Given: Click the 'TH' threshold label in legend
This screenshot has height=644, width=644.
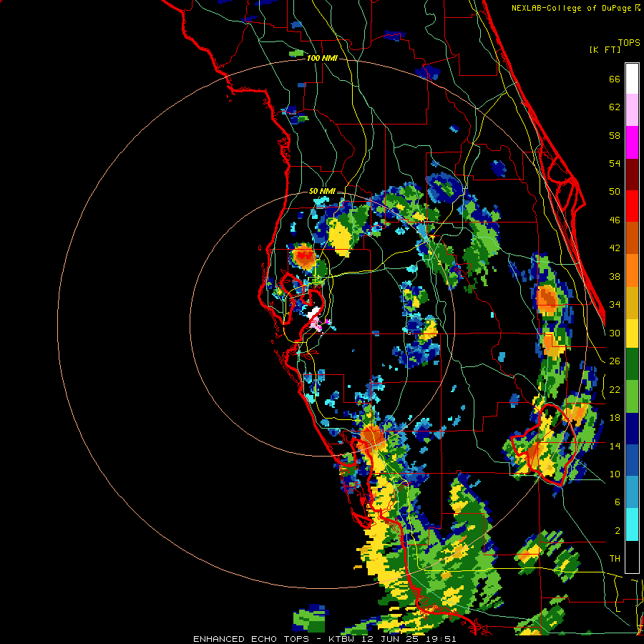Looking at the screenshot, I should (615, 559).
